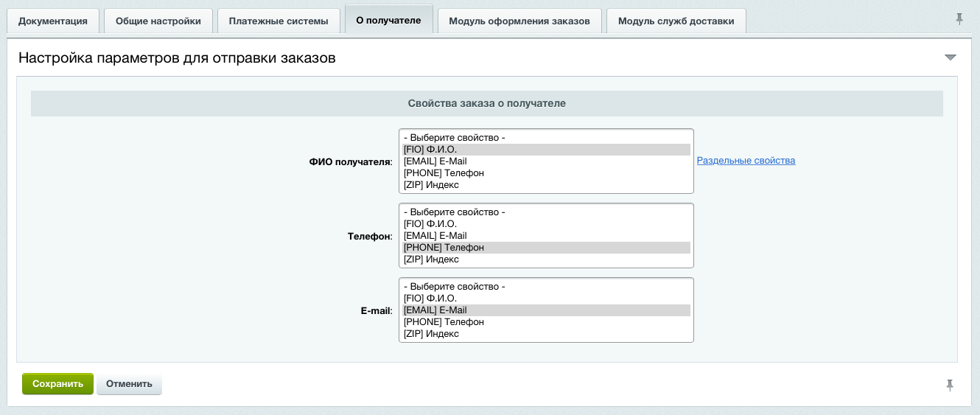The width and height of the screenshot is (980, 415).
Task: Go to Модуль оформления заказов tab
Action: [519, 21]
